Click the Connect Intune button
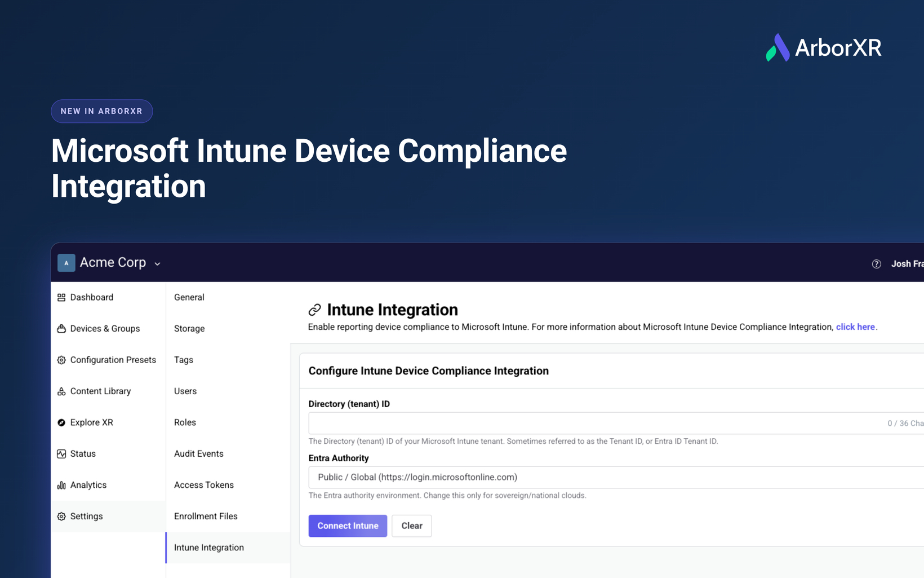The image size is (924, 578). click(348, 526)
